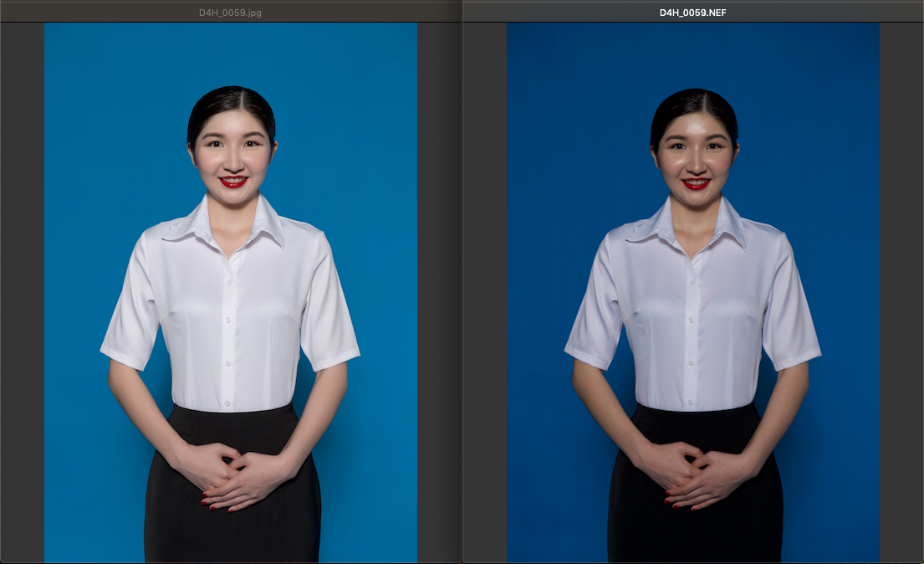Click the red lips in the NEF image
924x564 pixels.
tap(695, 183)
